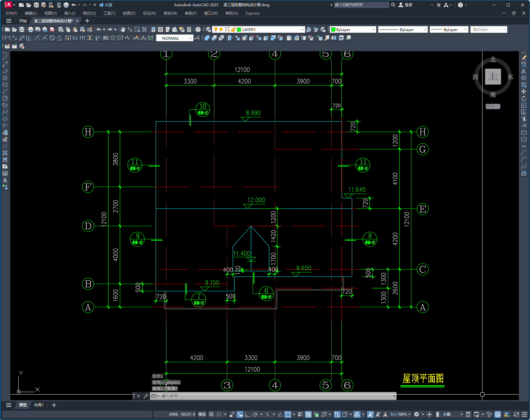This screenshot has height=420, width=530.
Task: Select the Erase tool in modify toolbar
Action: click(524, 57)
